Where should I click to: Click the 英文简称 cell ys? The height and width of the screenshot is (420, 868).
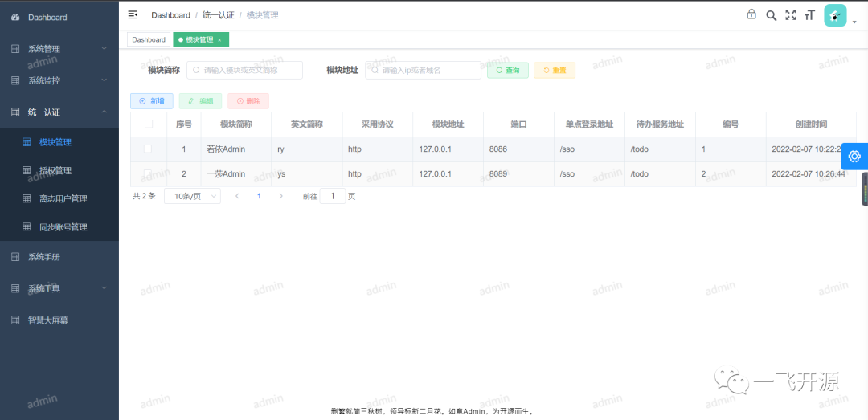(x=307, y=173)
